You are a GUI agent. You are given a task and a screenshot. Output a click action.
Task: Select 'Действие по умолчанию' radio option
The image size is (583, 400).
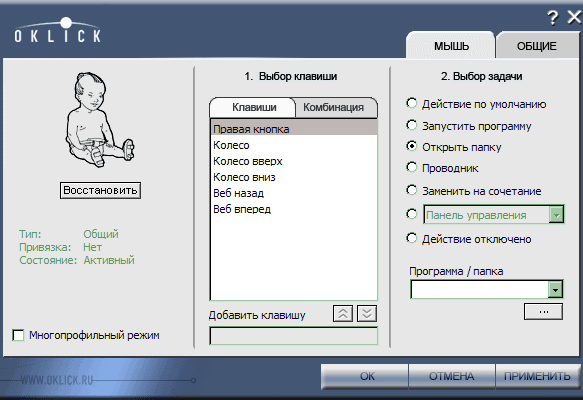click(412, 103)
